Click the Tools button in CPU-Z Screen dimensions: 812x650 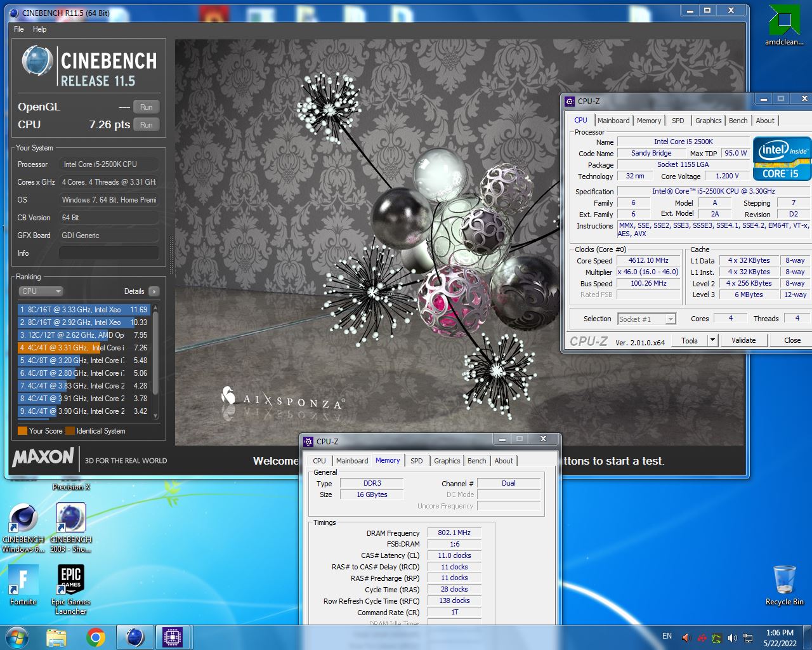click(x=690, y=340)
